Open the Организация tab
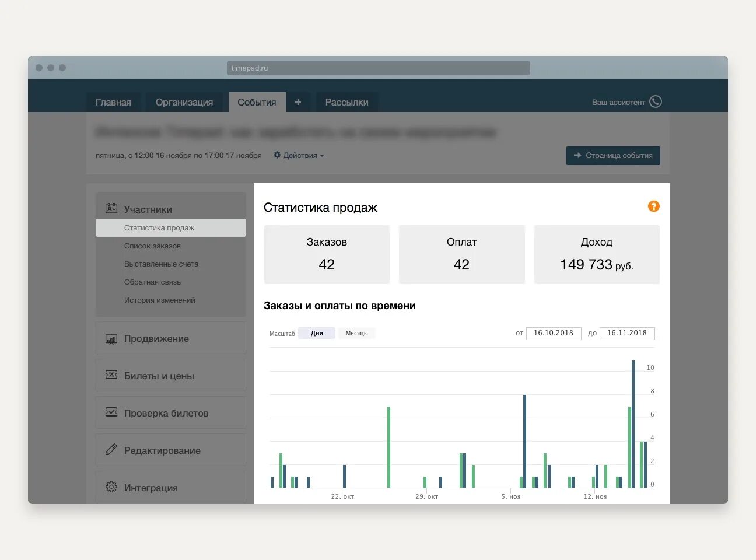Image resolution: width=756 pixels, height=560 pixels. coord(184,102)
